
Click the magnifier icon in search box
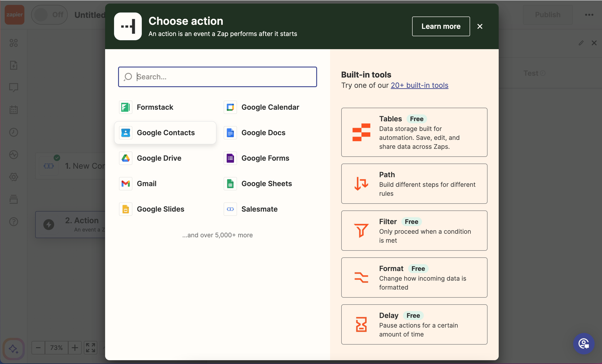point(128,77)
